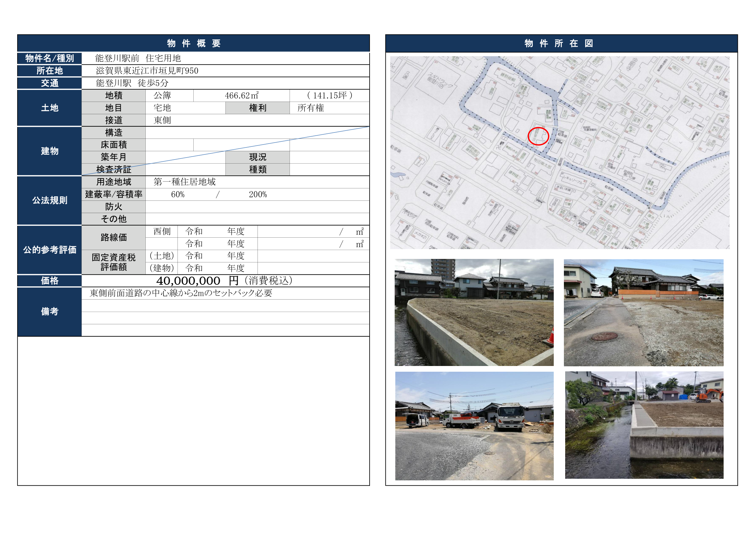Click the photo with the orange excavator
Image resolution: width=756 pixels, height=535 pixels.
pos(644,425)
